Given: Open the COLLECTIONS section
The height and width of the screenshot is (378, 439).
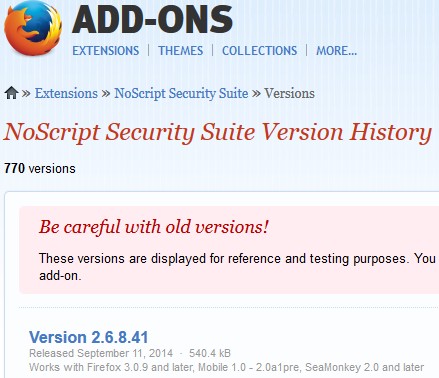Looking at the screenshot, I should point(259,51).
